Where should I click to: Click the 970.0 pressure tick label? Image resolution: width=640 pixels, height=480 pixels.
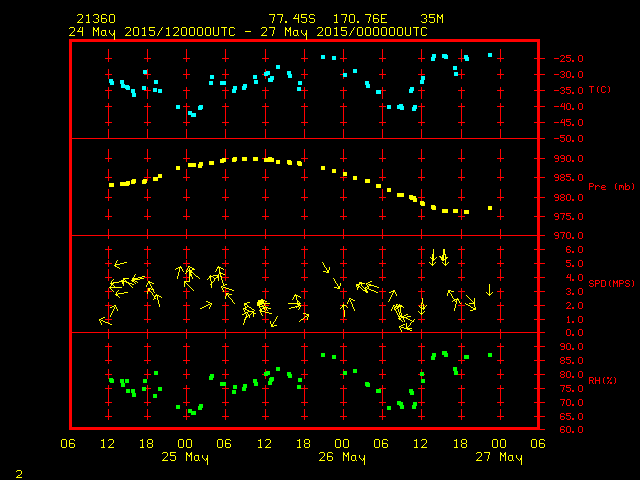568,236
